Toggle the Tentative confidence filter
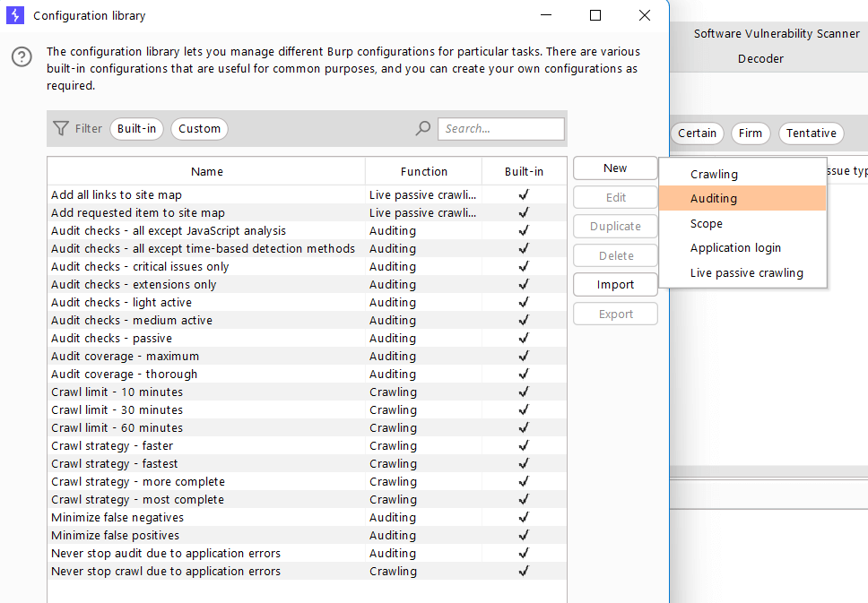Screen dimensions: 868x603 click(x=811, y=134)
